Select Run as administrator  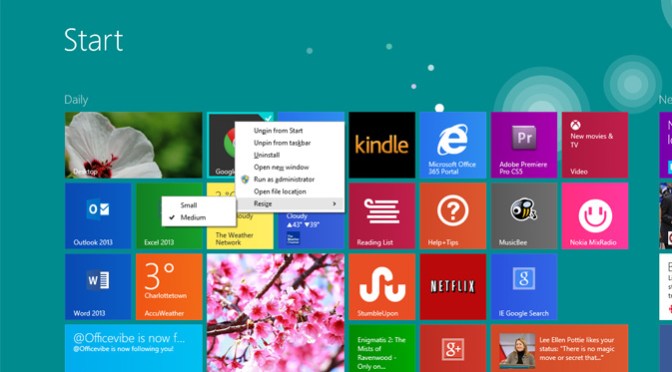290,179
